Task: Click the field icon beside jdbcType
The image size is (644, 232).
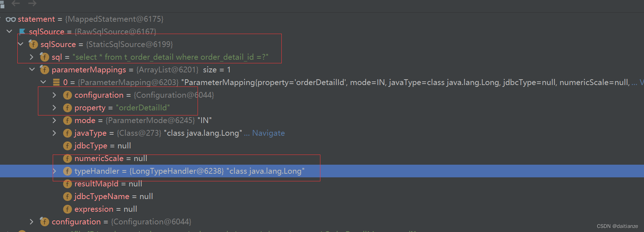Action: (x=68, y=146)
